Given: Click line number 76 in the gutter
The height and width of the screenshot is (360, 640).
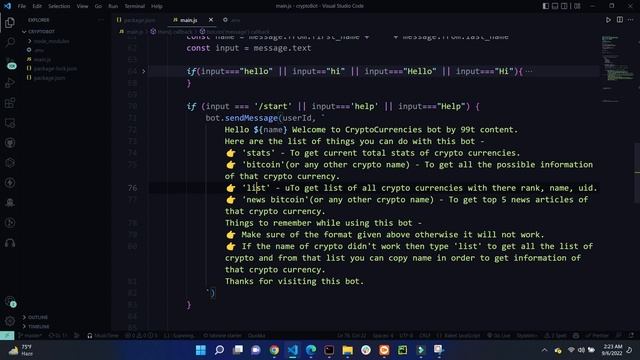Looking at the screenshot, I should pos(132,188).
